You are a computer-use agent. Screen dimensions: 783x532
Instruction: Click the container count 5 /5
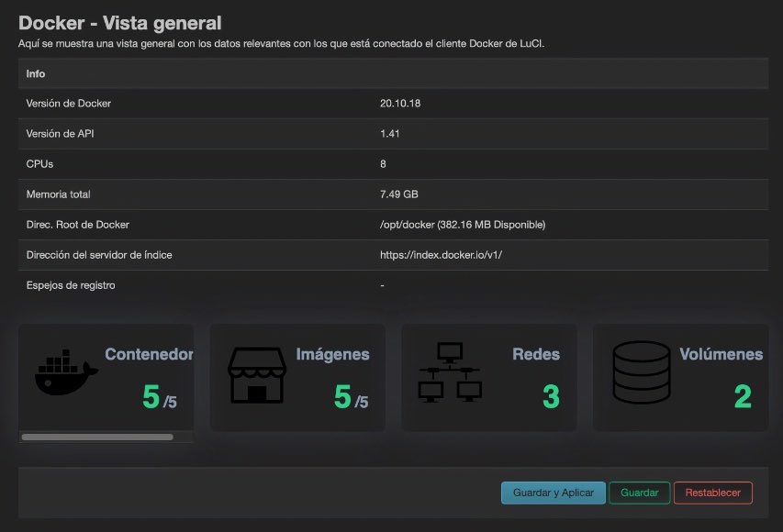(160, 397)
